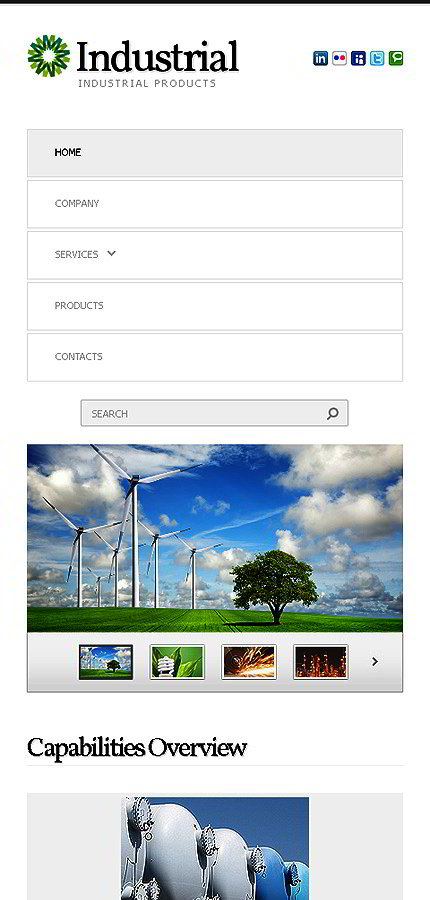Open the Products menu item
430x900 pixels.
point(215,306)
